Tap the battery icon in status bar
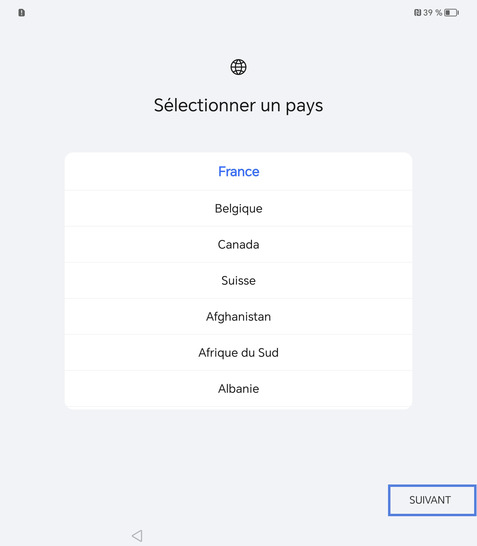 pos(452,13)
